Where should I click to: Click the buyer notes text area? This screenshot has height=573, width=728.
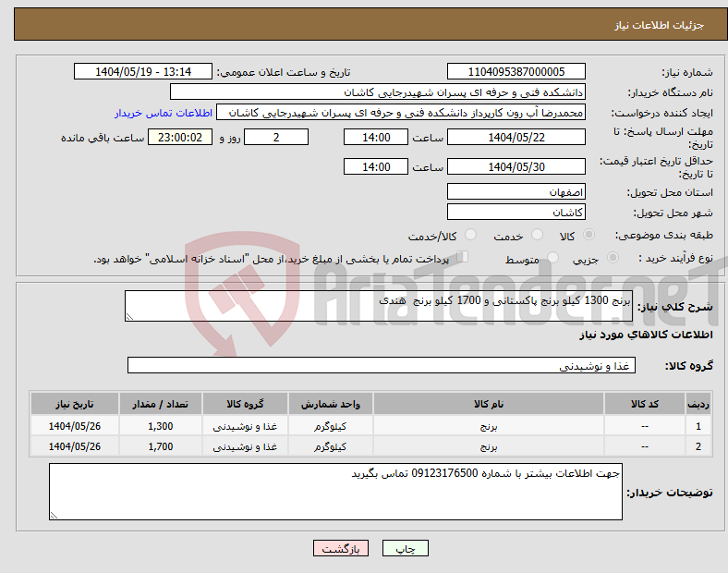[x=335, y=492]
